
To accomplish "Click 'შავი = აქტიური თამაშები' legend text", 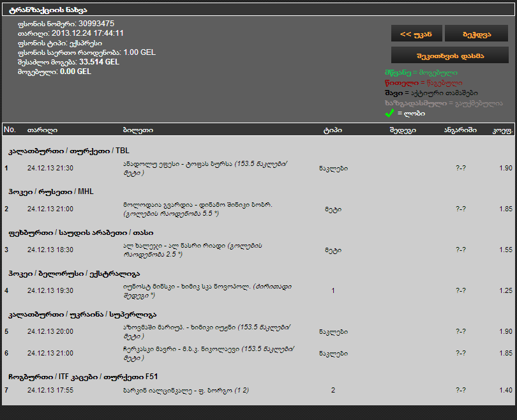I will pos(431,93).
